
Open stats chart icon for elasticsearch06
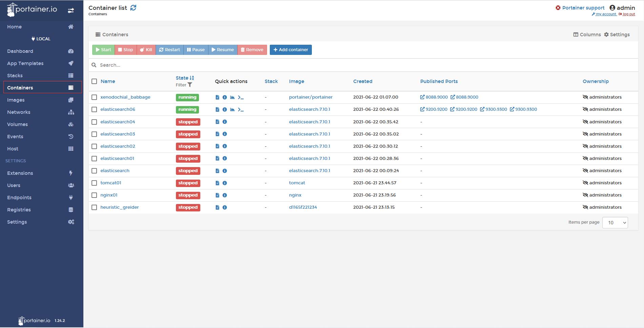pyautogui.click(x=232, y=109)
